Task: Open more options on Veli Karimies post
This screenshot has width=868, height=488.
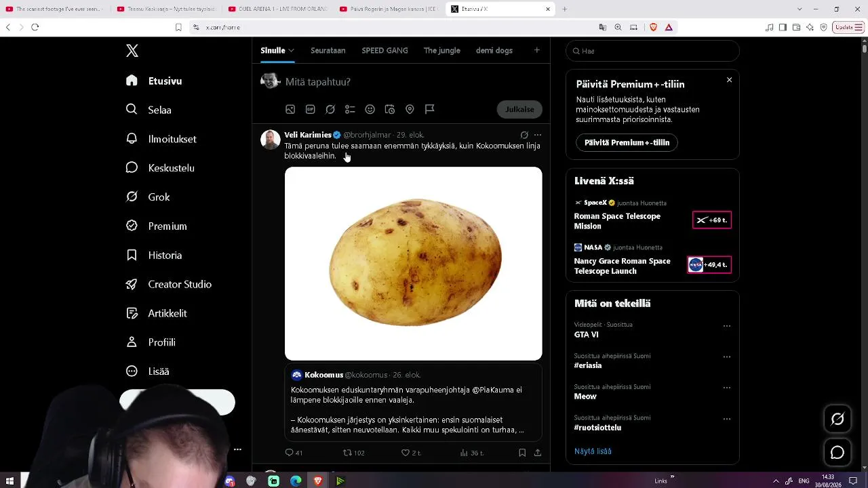Action: 538,135
